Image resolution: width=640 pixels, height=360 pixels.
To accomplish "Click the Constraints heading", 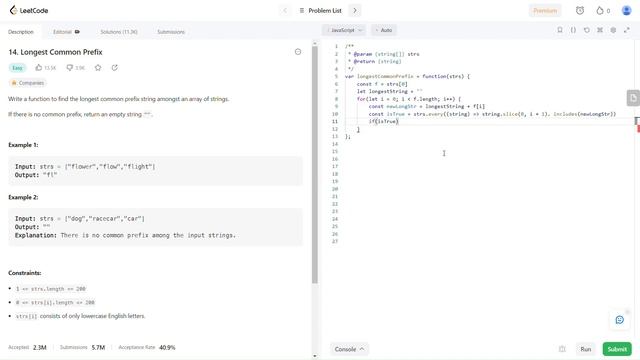I will point(24,273).
